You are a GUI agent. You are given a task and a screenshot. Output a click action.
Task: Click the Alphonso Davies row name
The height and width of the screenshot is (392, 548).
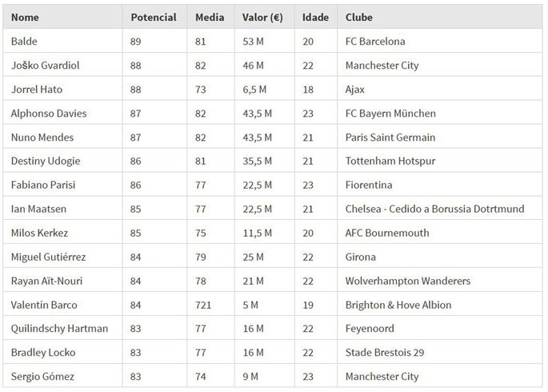point(50,113)
